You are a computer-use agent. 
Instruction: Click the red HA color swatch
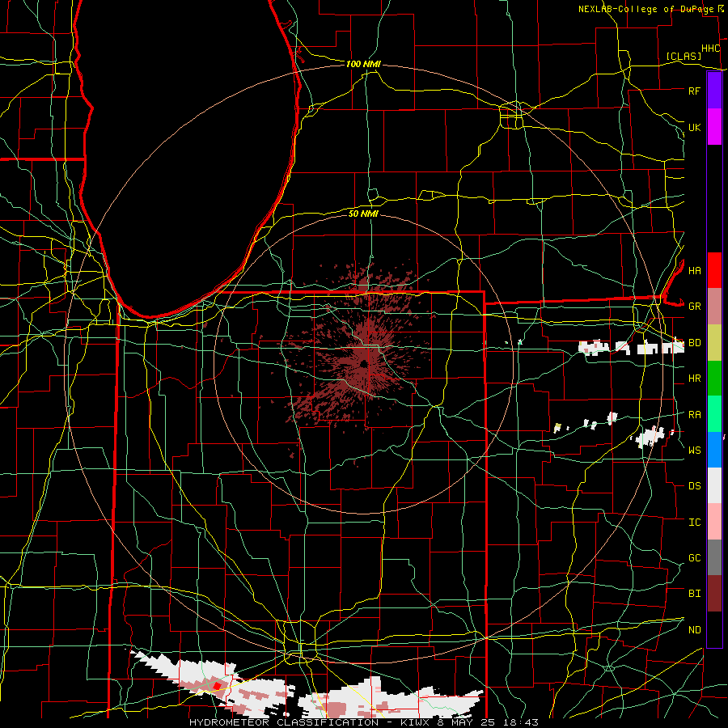714,270
